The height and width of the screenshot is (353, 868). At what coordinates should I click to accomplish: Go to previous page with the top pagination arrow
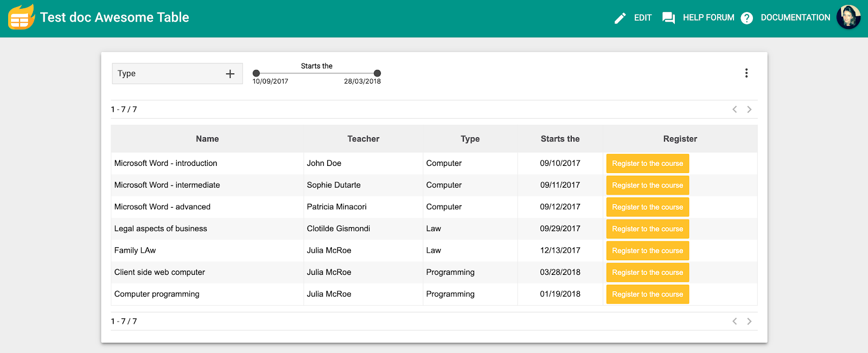click(x=735, y=109)
